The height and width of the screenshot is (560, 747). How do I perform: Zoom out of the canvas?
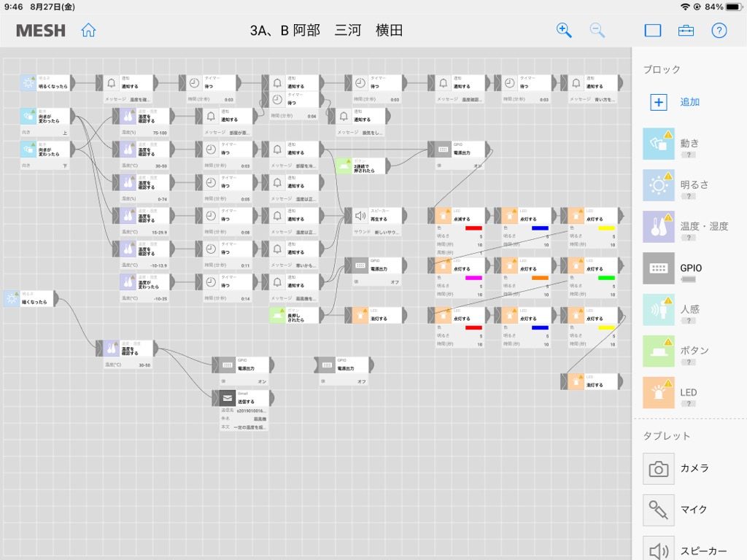[597, 30]
